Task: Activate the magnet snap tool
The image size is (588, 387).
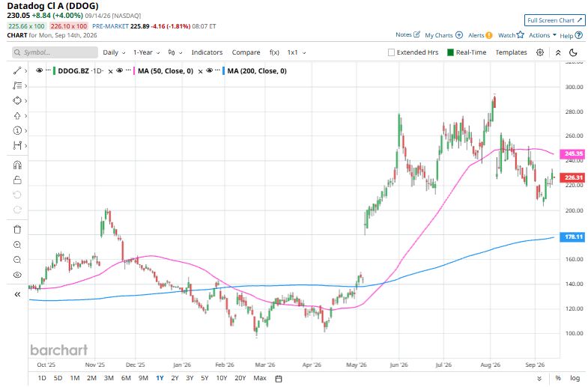Action: tap(17, 165)
